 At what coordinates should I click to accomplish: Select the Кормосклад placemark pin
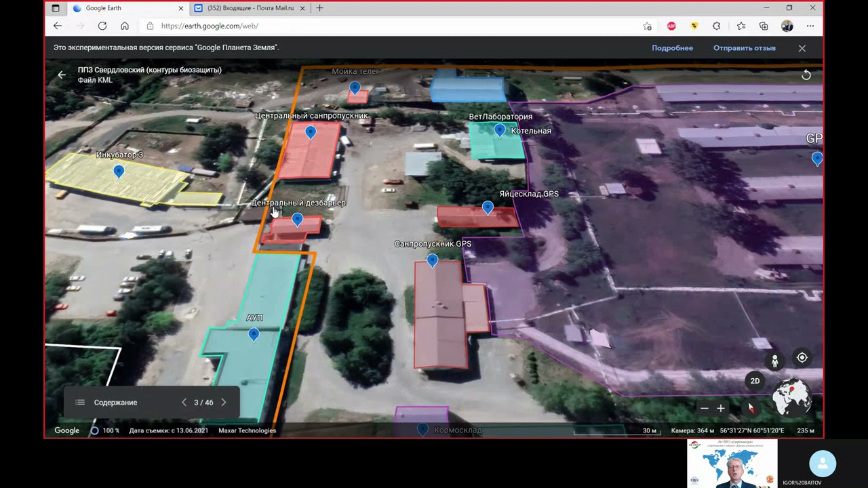click(422, 430)
